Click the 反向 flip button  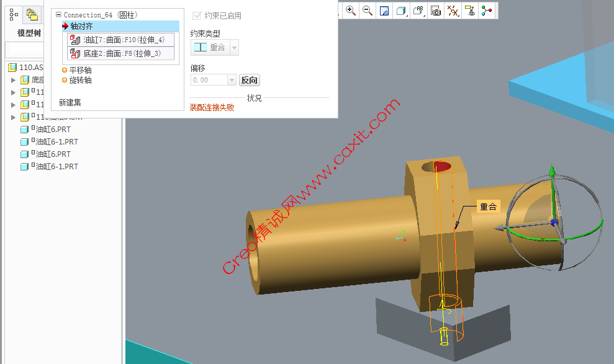pyautogui.click(x=250, y=80)
